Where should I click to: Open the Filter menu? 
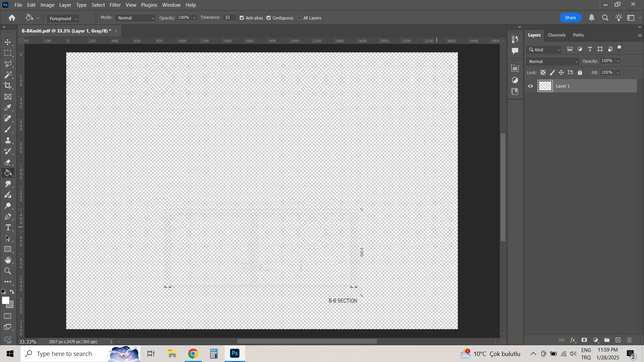click(x=115, y=5)
